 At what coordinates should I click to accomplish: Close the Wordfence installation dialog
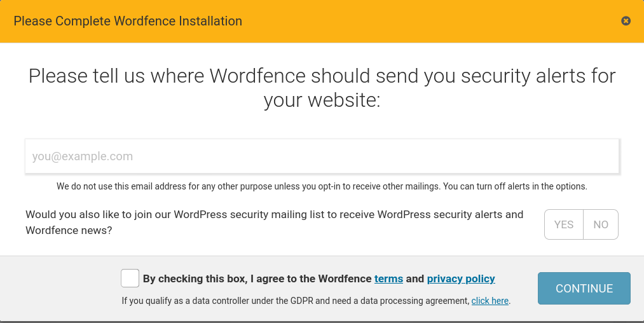tap(626, 21)
